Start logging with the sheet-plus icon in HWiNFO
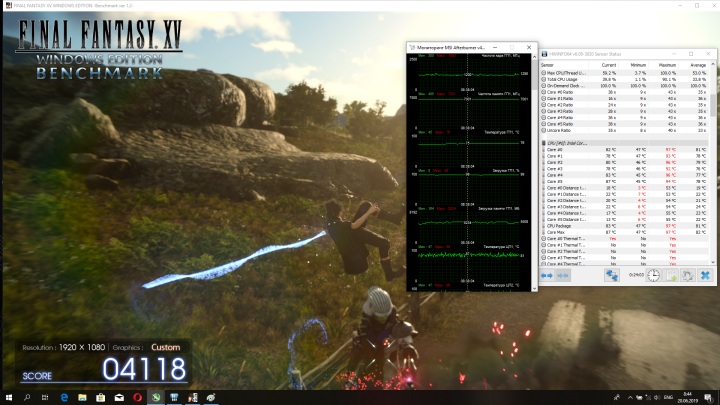Image resolution: width=720 pixels, height=405 pixels. click(x=671, y=275)
